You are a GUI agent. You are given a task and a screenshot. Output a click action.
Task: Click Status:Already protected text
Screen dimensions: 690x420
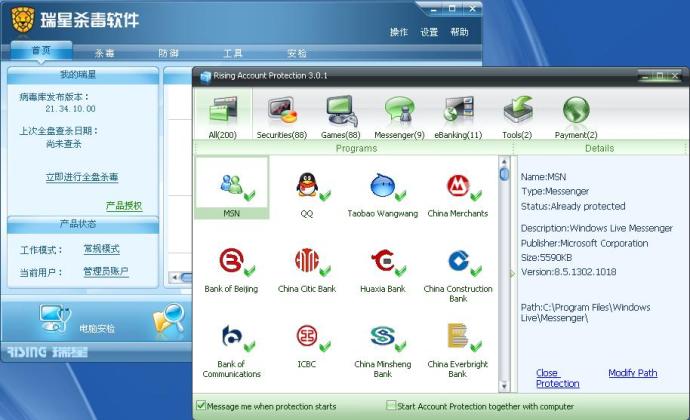tap(573, 206)
